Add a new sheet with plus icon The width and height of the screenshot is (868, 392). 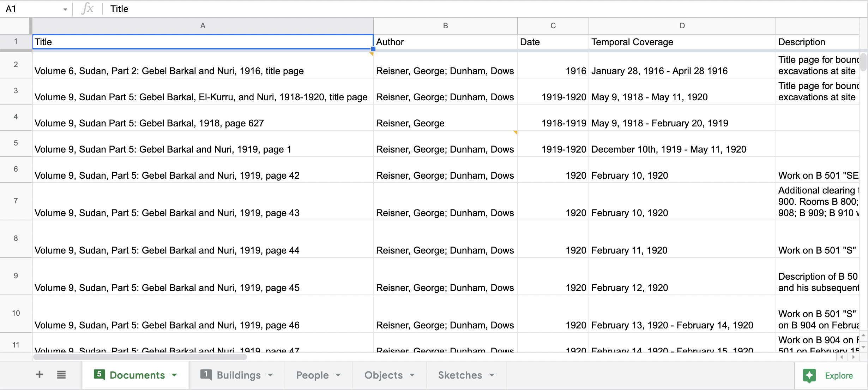coord(40,375)
